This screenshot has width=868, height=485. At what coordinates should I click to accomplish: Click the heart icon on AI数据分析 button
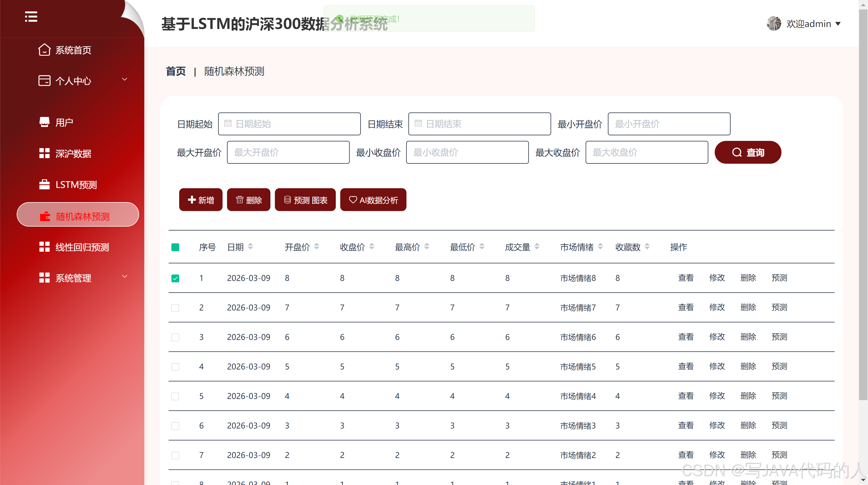point(353,199)
